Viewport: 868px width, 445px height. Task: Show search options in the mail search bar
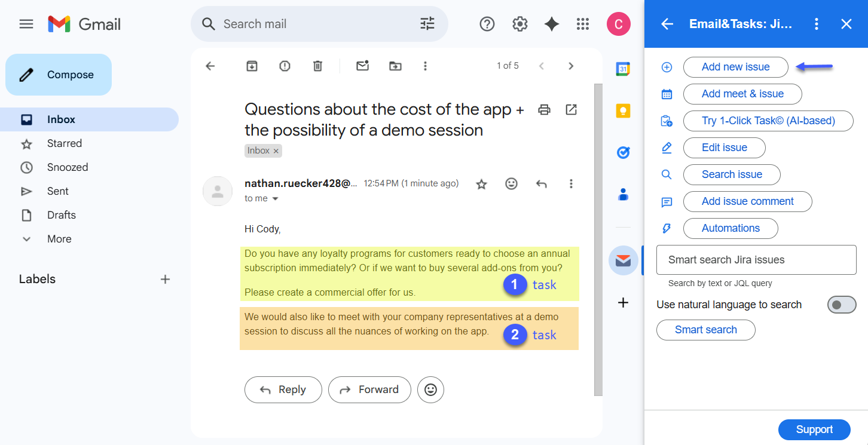(x=427, y=24)
